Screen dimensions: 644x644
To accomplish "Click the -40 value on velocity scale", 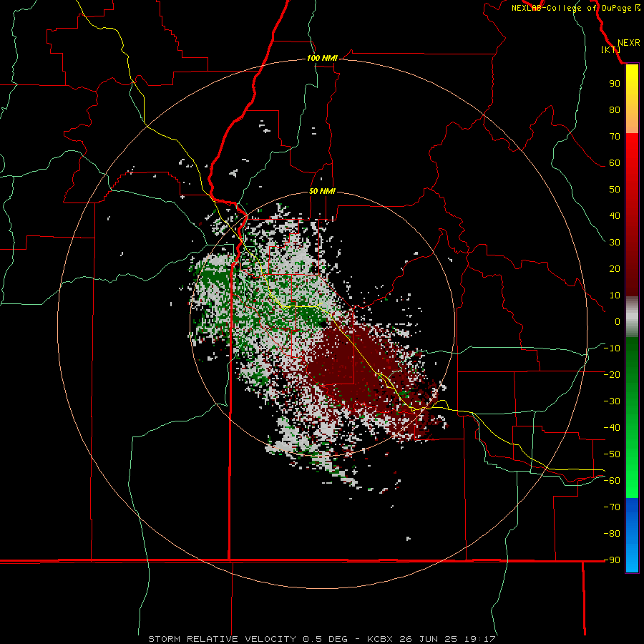I will tap(612, 428).
